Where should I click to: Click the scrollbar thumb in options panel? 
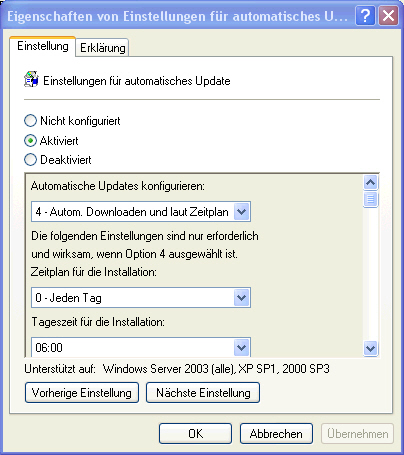(x=370, y=199)
